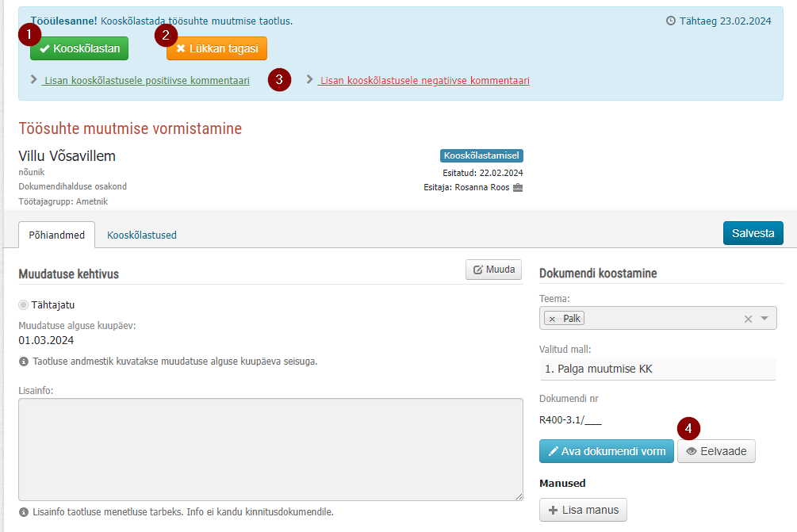Open Lisan kooskõlastusele positiivse kommentaari link
The image size is (797, 532).
tap(146, 80)
